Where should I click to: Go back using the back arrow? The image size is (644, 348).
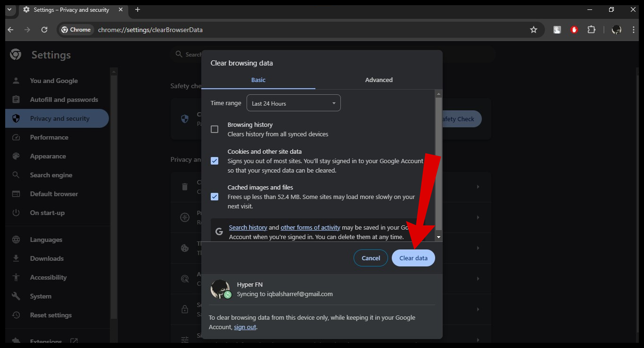tap(11, 30)
